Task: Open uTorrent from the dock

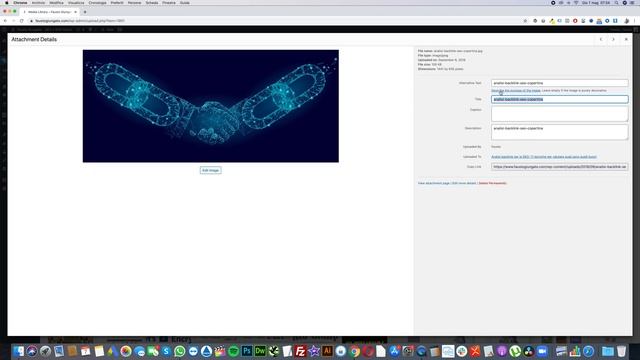Action: [x=515, y=351]
